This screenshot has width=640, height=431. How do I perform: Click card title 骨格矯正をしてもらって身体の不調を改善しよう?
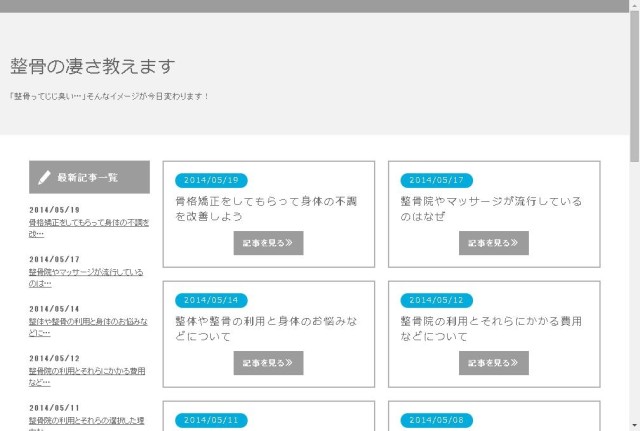266,209
